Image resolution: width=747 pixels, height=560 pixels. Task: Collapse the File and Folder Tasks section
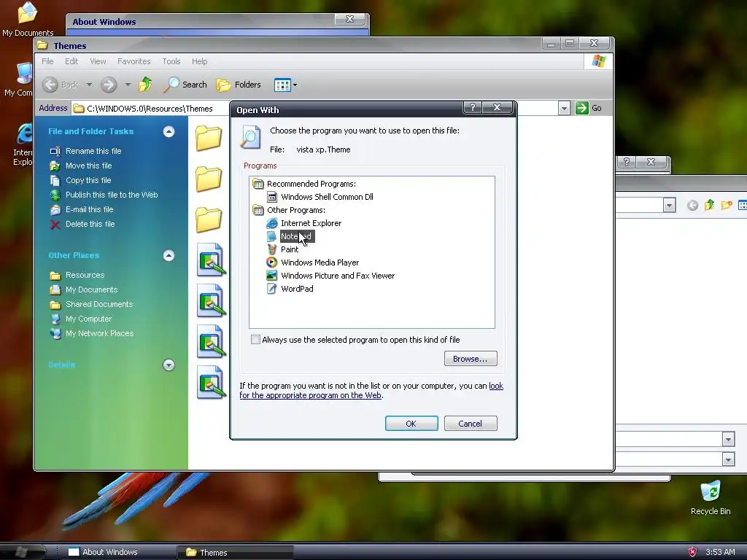point(169,131)
